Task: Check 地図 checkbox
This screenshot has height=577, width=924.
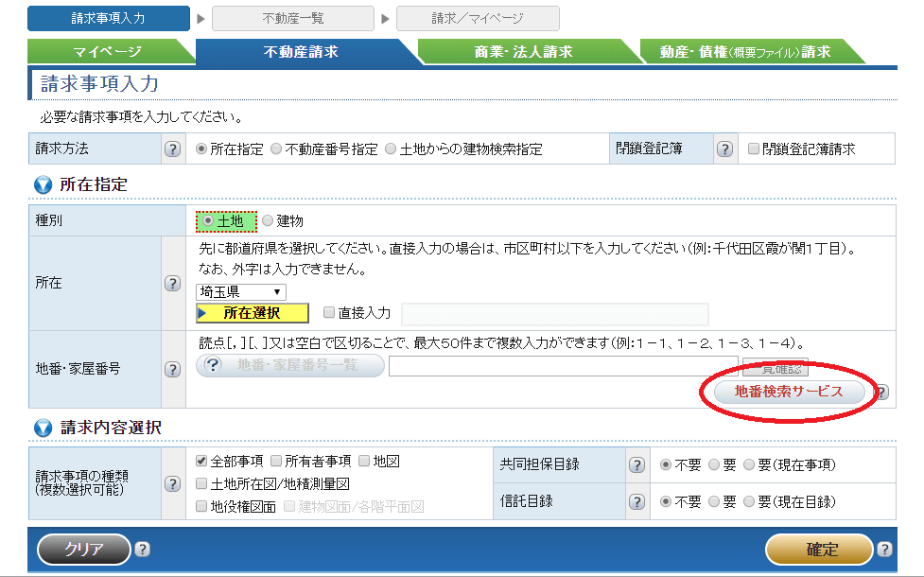Action: pos(363,461)
